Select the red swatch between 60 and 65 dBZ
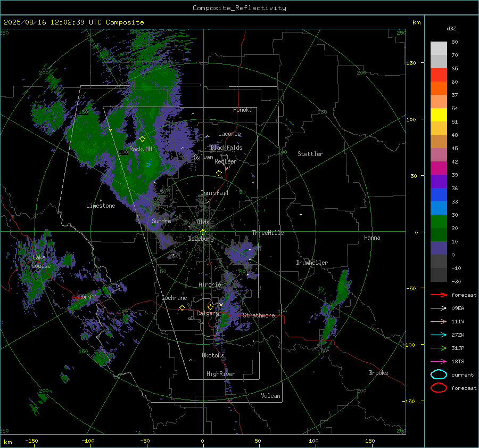 click(439, 75)
